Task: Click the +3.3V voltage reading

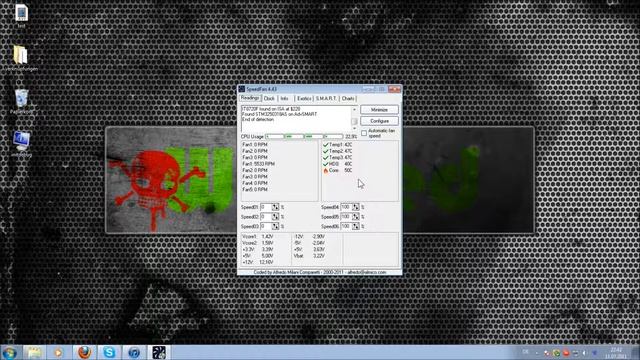Action: tap(258, 249)
